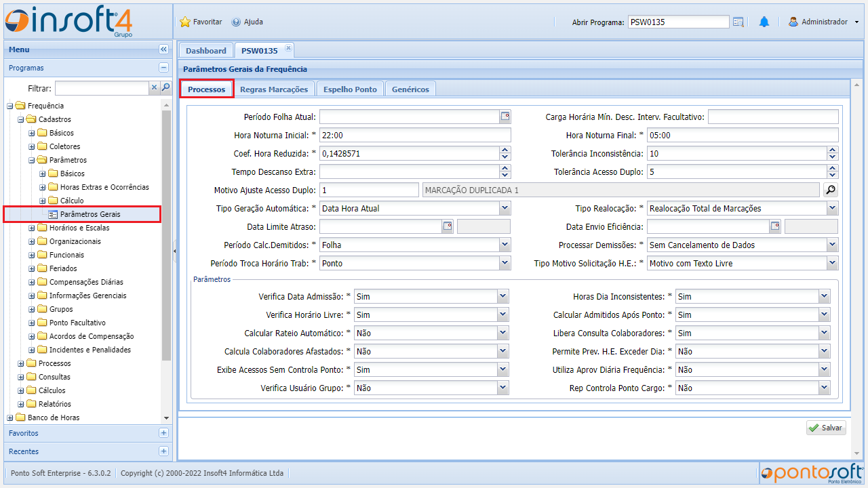This screenshot has height=488, width=868.
Task: Clear the Filtrar field with X icon
Action: [x=154, y=87]
